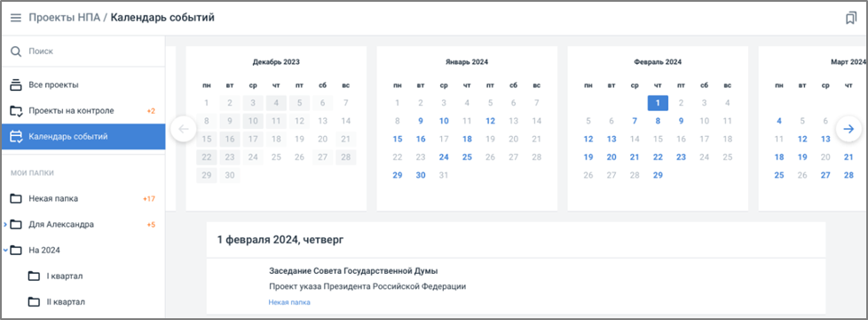Expand the Для Александра folder chevron

pyautogui.click(x=5, y=225)
